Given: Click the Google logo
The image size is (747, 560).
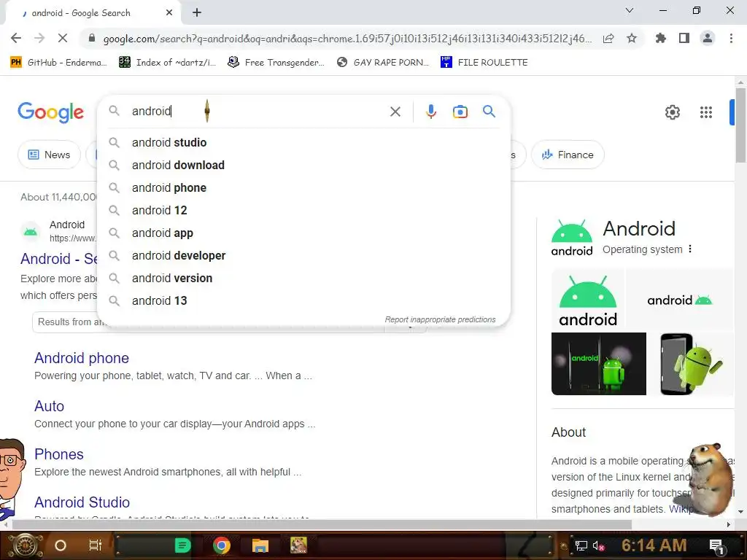Looking at the screenshot, I should click(50, 112).
